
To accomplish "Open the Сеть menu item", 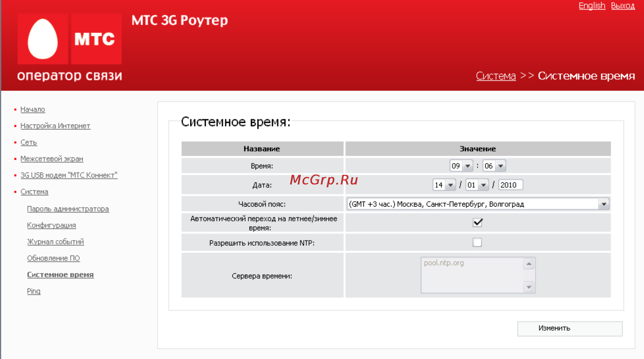I will pyautogui.click(x=29, y=142).
